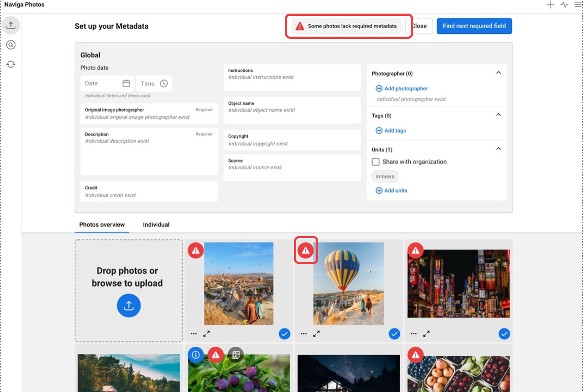Collapse the Units section
The image size is (584, 392).
[x=499, y=149]
